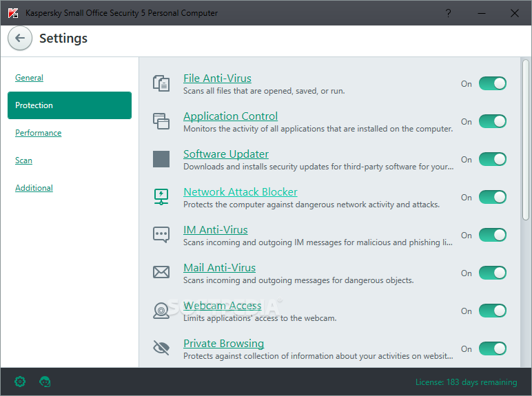Close the Kaspersky Small Office Security window
The width and height of the screenshot is (532, 396).
click(515, 13)
